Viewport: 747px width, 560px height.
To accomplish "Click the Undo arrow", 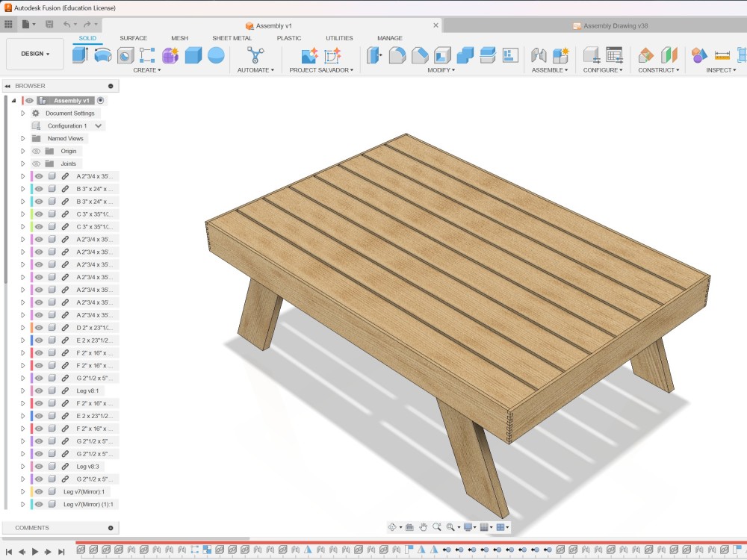I will click(67, 24).
